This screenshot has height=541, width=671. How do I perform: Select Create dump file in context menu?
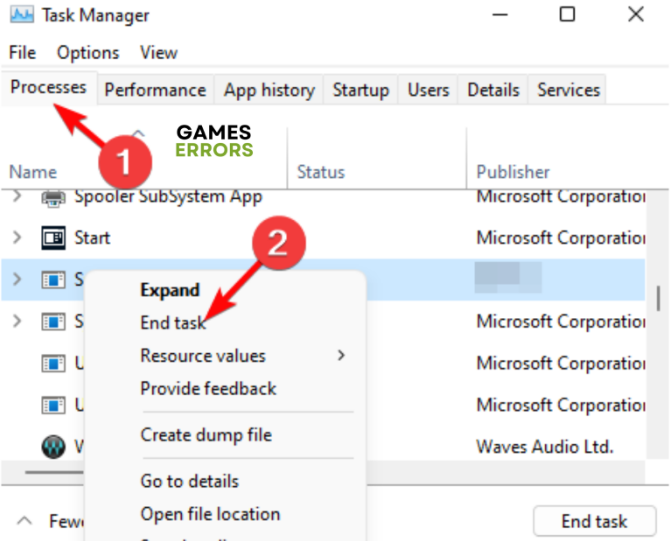point(205,435)
